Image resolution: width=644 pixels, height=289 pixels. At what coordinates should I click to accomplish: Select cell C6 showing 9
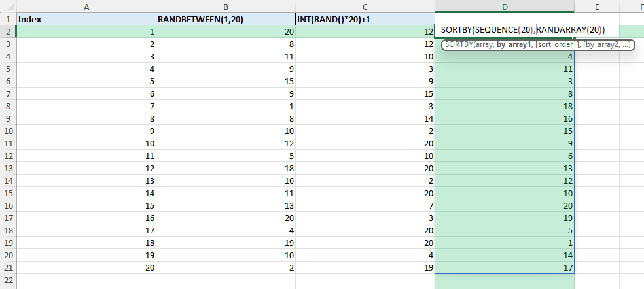(x=365, y=81)
